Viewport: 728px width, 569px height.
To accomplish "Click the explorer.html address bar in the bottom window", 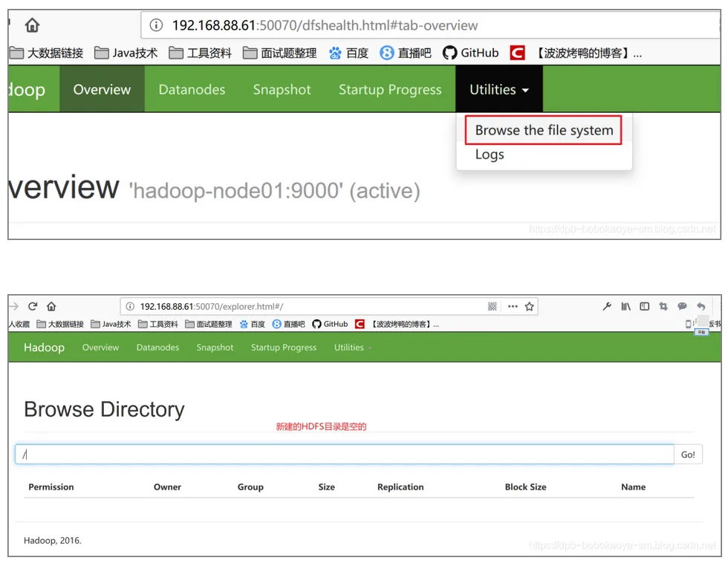I will [328, 306].
